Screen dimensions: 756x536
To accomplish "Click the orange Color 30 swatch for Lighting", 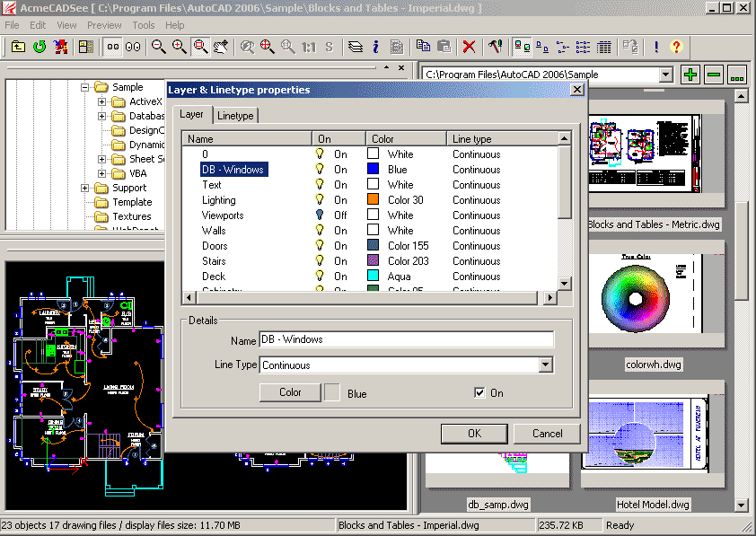I will pos(373,199).
